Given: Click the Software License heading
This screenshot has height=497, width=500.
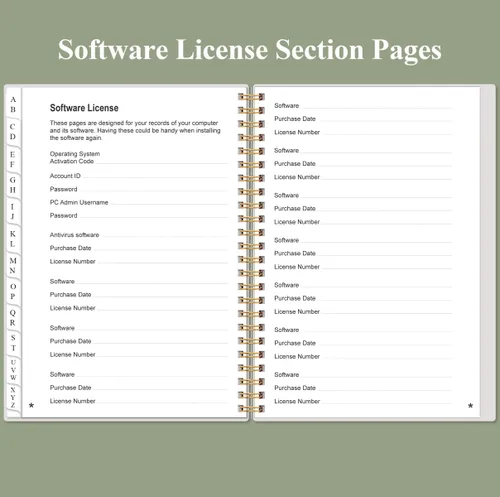Looking at the screenshot, I should (84, 108).
